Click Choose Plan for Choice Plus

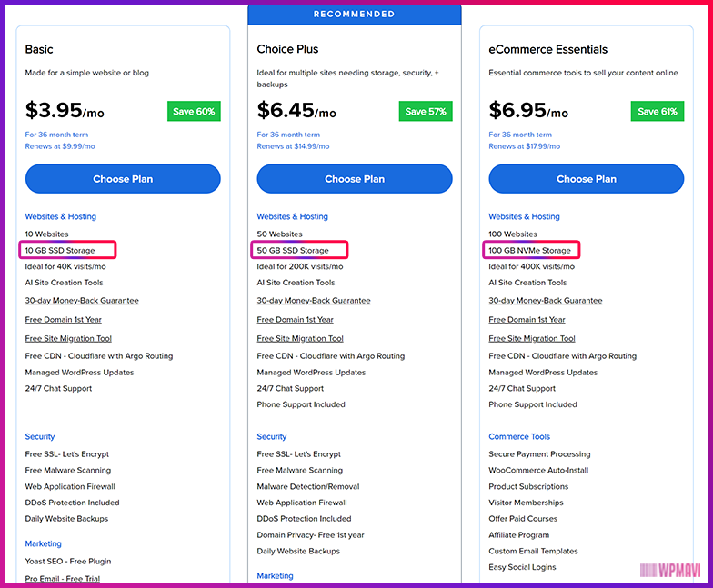click(x=355, y=178)
